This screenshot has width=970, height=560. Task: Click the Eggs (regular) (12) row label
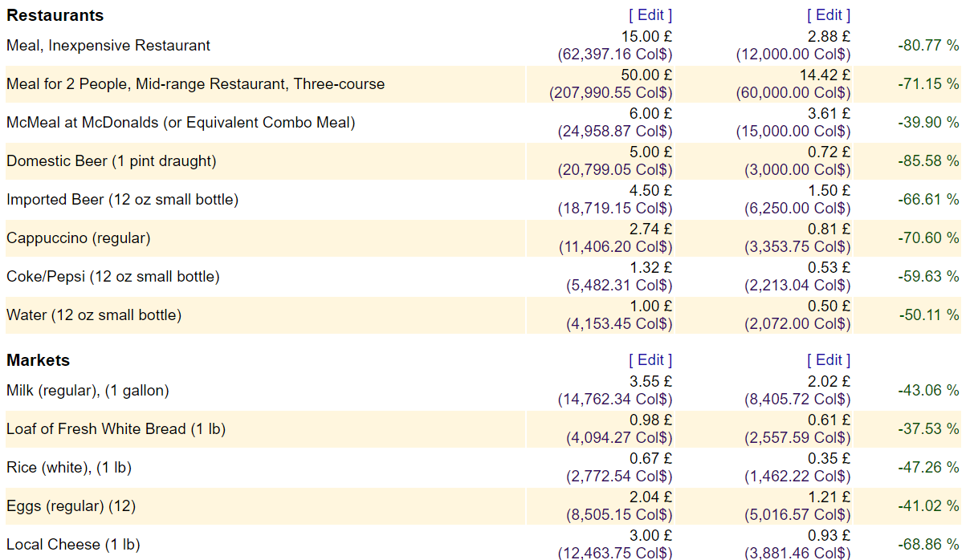[71, 506]
